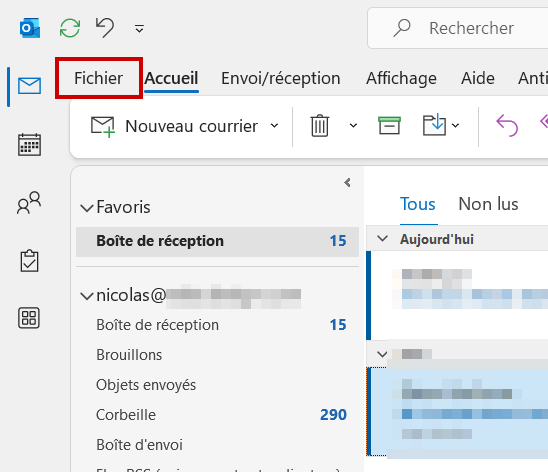Open the More Apps grid icon
This screenshot has height=472, width=548.
pyautogui.click(x=29, y=318)
